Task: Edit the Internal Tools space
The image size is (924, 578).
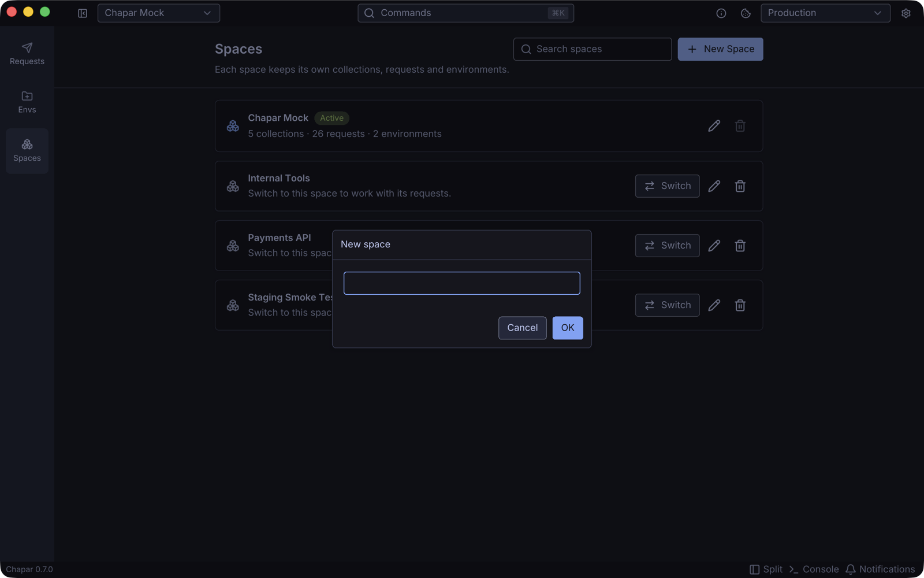Action: coord(714,186)
